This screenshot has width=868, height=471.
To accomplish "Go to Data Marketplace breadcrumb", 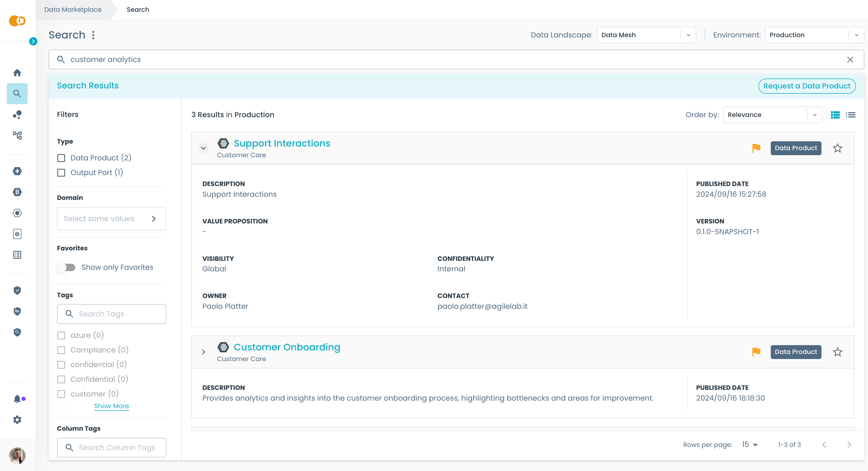I will tap(73, 9).
